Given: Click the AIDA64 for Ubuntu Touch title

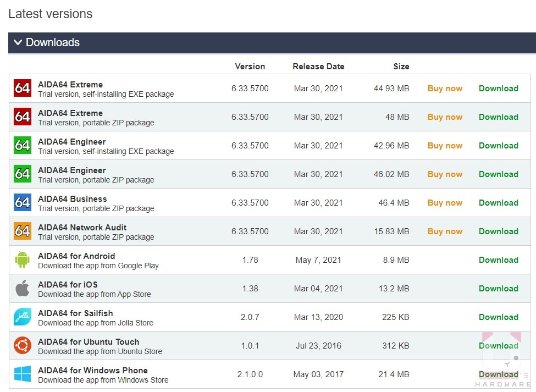Looking at the screenshot, I should click(89, 342).
